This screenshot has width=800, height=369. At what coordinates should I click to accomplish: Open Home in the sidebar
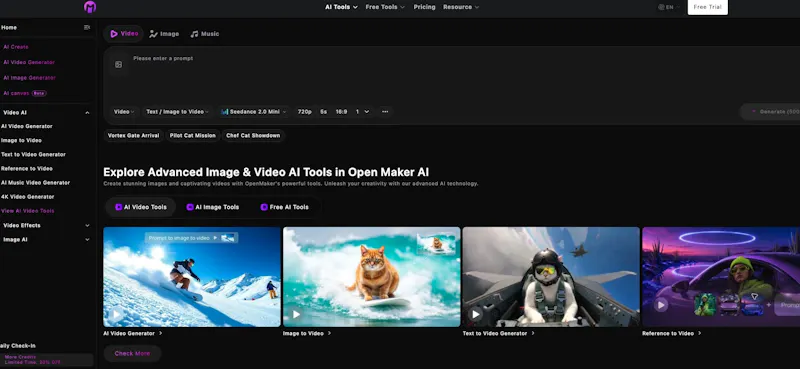pos(9,28)
